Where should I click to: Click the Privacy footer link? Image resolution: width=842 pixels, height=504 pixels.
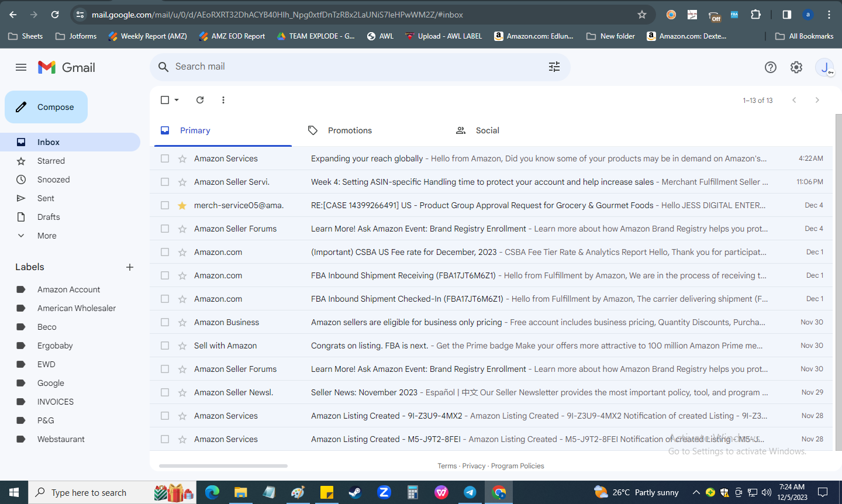[474, 466]
